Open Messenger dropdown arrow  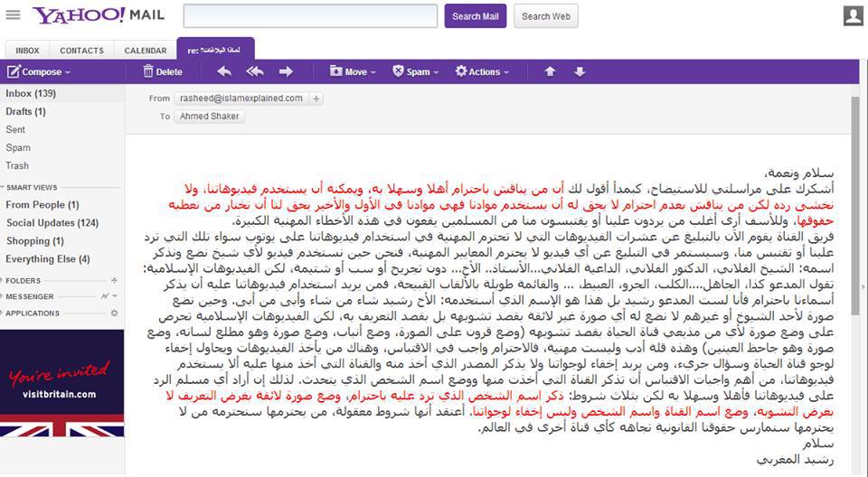pyautogui.click(x=115, y=296)
